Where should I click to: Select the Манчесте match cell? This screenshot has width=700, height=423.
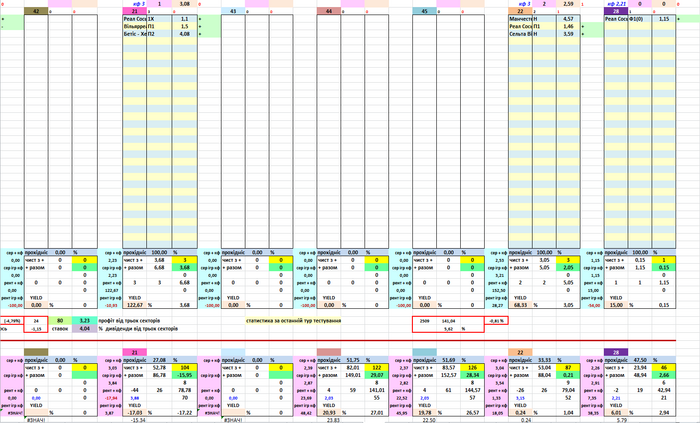(521, 19)
